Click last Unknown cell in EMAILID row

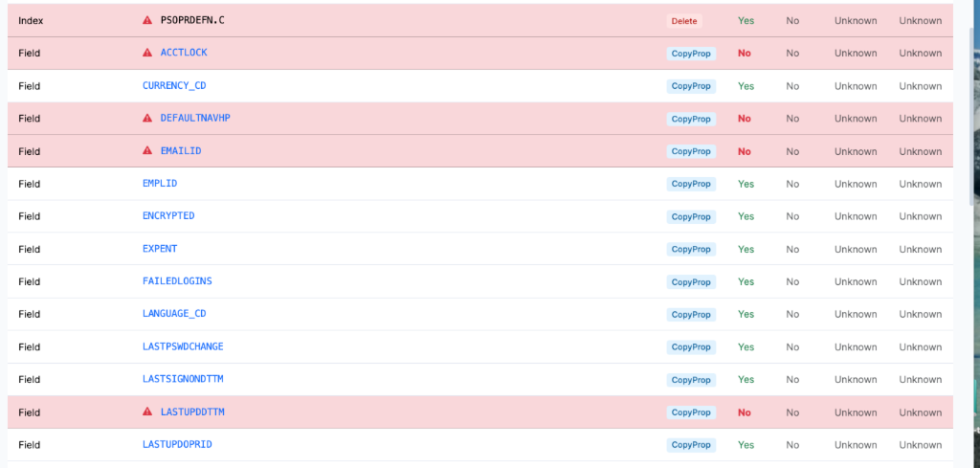920,151
